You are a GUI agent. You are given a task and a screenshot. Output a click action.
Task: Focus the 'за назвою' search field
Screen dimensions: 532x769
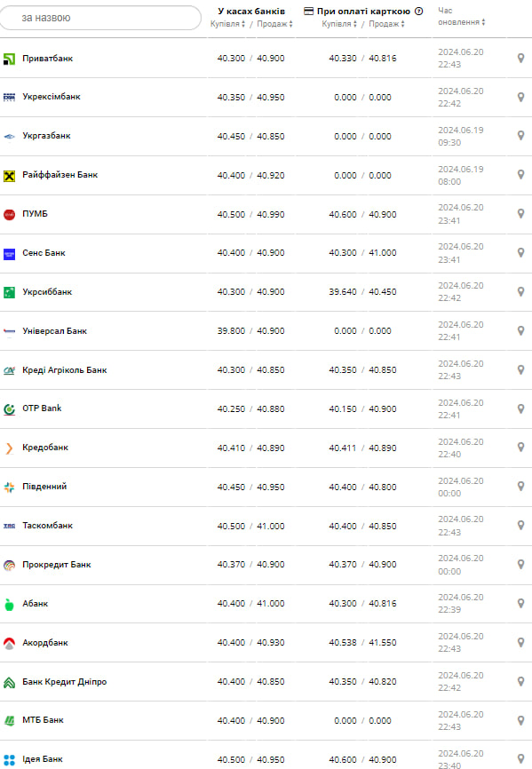click(100, 18)
